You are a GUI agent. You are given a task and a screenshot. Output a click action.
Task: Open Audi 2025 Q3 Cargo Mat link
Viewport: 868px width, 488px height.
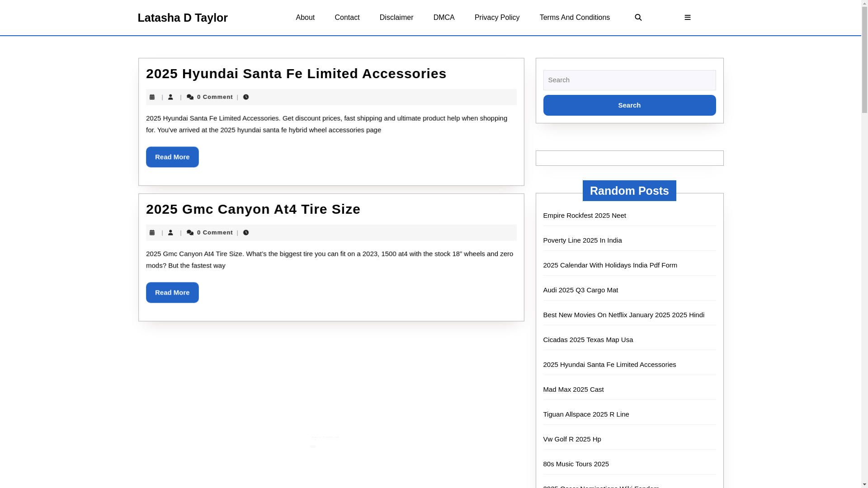tap(580, 290)
